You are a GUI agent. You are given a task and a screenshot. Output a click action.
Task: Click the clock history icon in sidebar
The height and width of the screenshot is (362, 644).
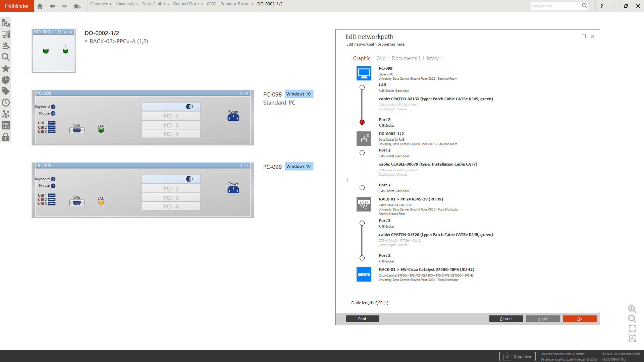tap(6, 103)
